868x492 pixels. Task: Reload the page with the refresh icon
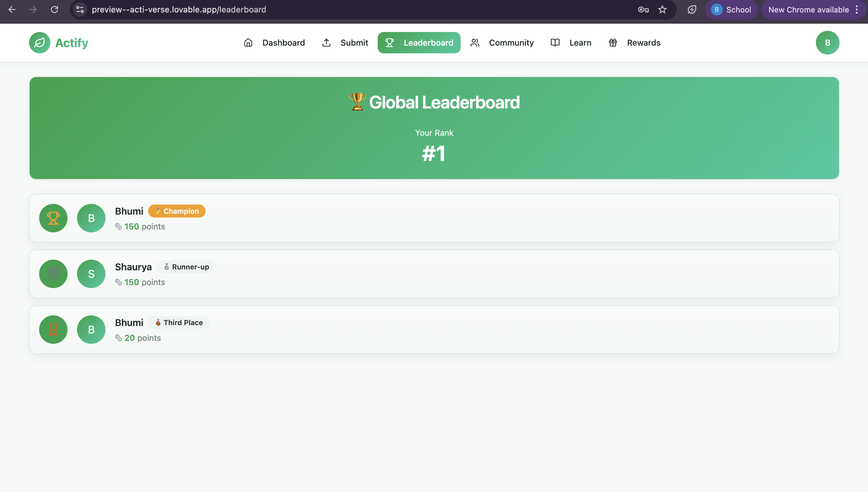click(x=55, y=9)
